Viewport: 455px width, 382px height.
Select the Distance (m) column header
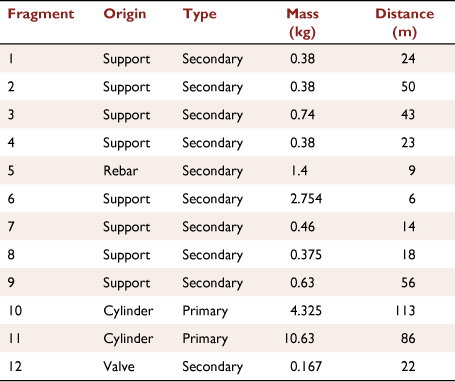click(x=405, y=23)
